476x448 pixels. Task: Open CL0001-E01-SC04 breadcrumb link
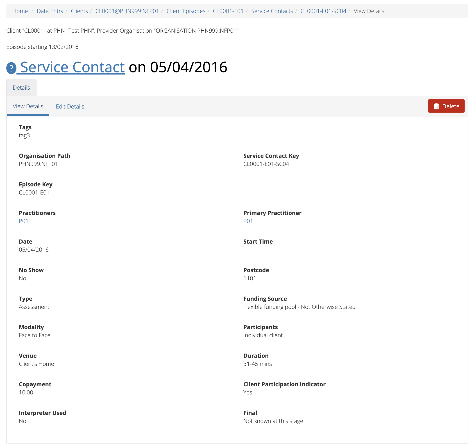pos(323,11)
